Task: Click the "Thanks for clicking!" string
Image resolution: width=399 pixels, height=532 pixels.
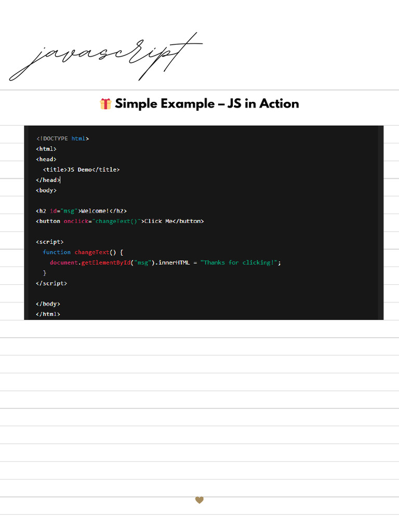Action: coord(239,262)
